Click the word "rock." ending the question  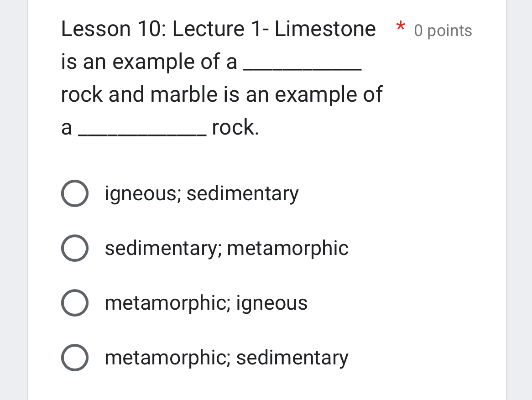235,128
